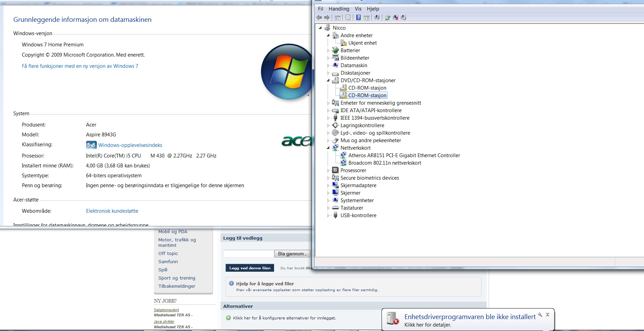Click the Disable device toolbar icon
This screenshot has width=644, height=331.
point(403,17)
